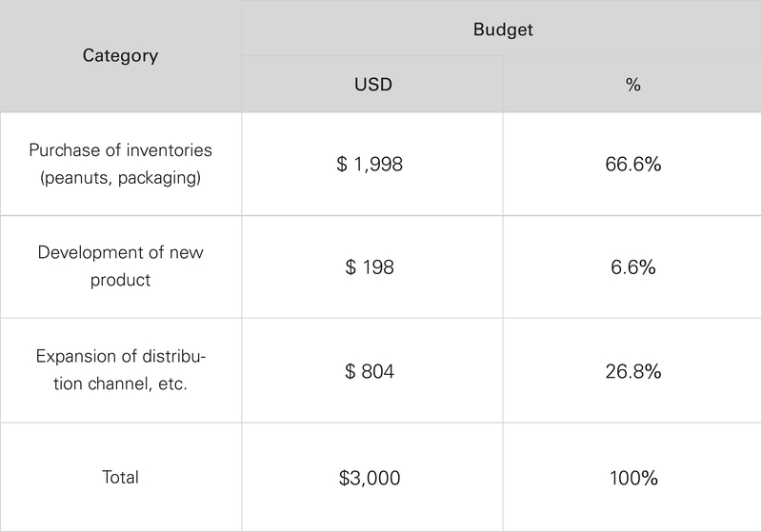762x532 pixels.
Task: Click the Total row label
Action: 120,477
